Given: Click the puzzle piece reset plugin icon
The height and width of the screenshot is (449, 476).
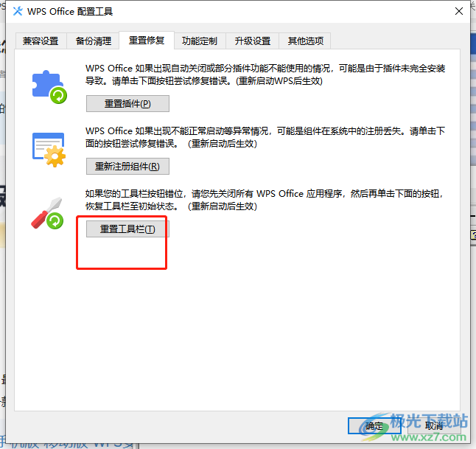Looking at the screenshot, I should click(x=49, y=87).
